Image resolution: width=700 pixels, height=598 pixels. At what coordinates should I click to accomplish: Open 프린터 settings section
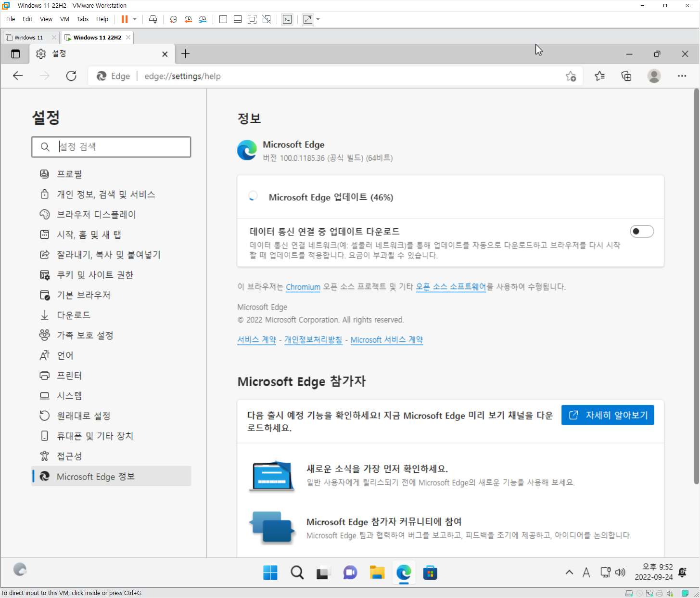click(111, 376)
